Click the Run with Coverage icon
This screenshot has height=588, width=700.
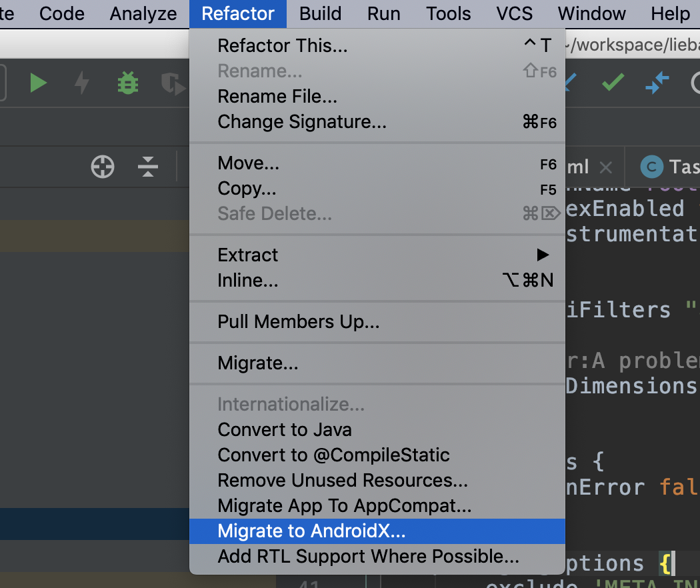point(171,83)
